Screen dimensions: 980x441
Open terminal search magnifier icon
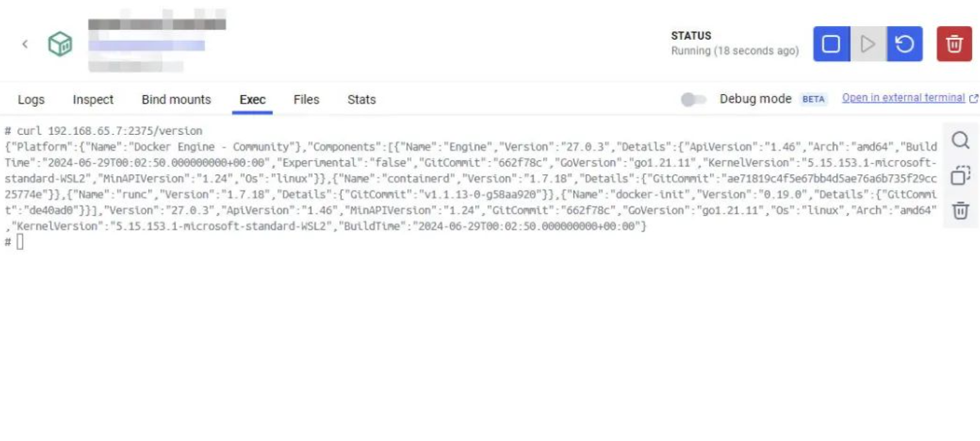pyautogui.click(x=960, y=140)
